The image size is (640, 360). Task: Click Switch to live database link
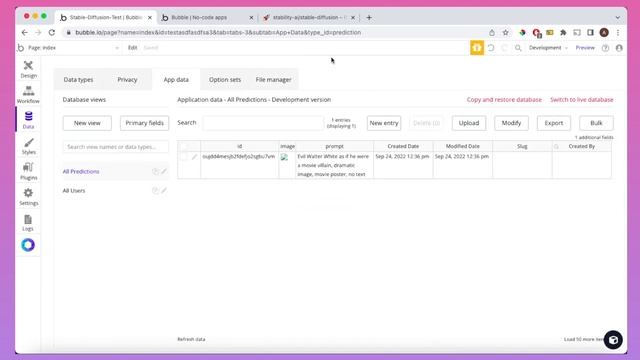582,100
